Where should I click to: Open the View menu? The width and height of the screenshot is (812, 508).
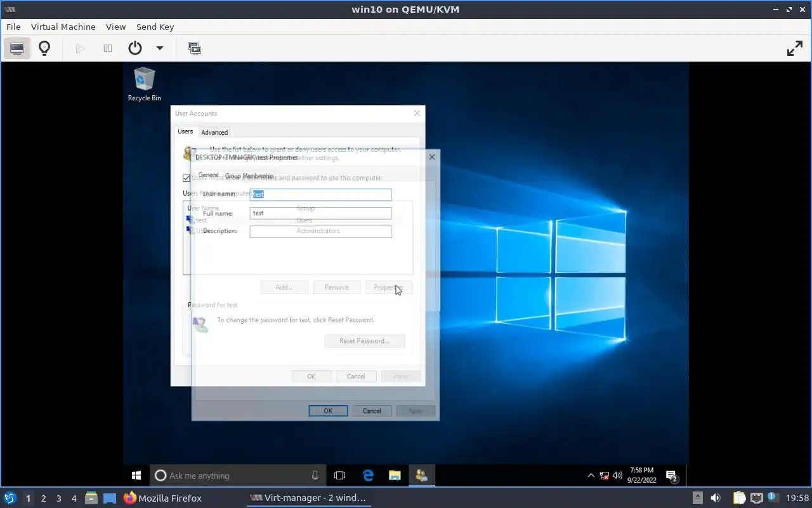pos(115,27)
